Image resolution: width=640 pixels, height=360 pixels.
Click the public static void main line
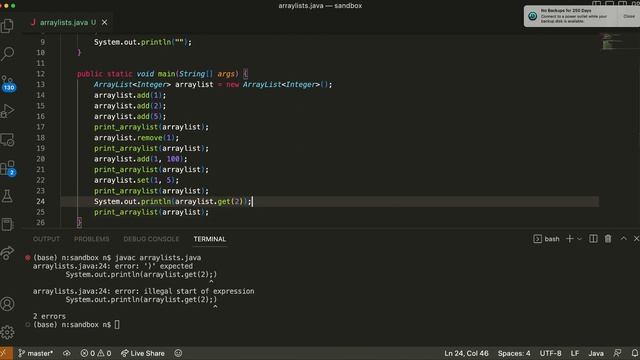[x=162, y=74]
